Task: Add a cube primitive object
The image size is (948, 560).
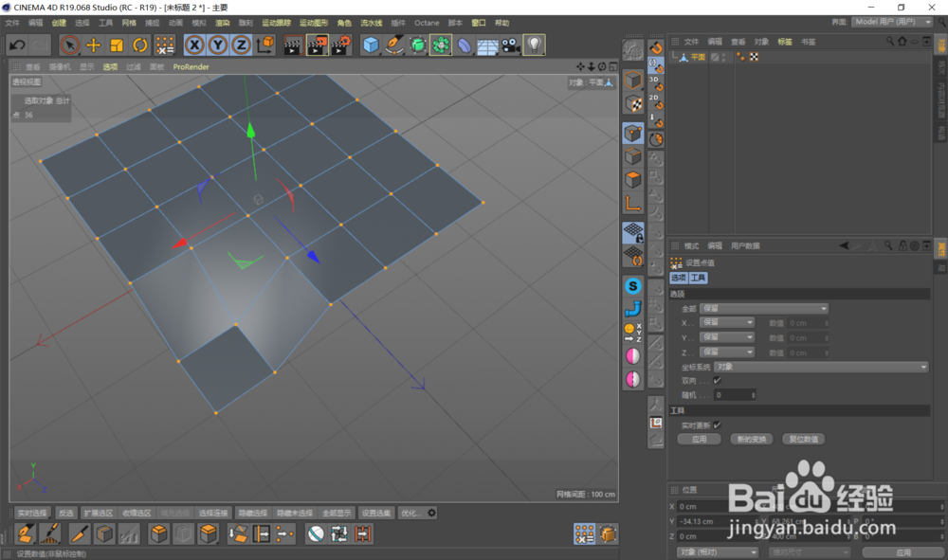Action: (371, 45)
